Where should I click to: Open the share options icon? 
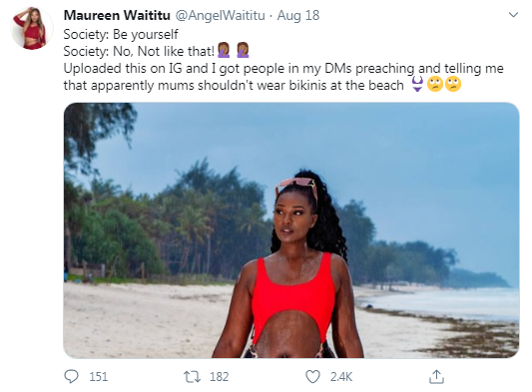pyautogui.click(x=436, y=376)
